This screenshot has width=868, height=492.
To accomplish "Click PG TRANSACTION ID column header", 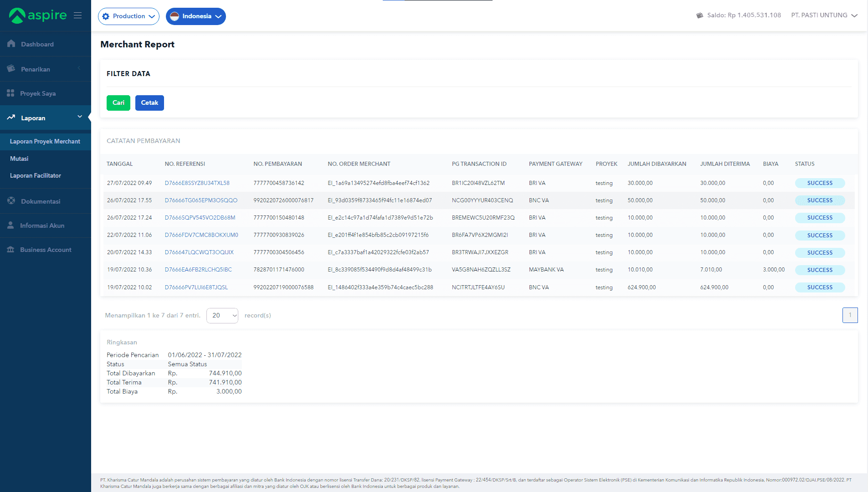I will [479, 164].
